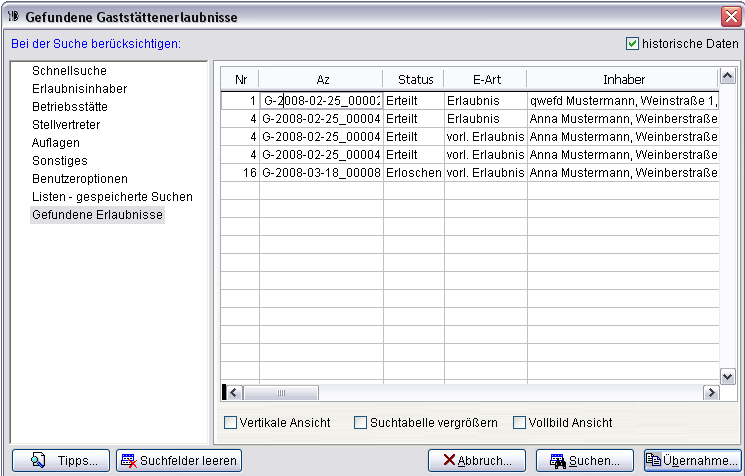
Task: Click the window title bar icon
Action: [x=13, y=16]
